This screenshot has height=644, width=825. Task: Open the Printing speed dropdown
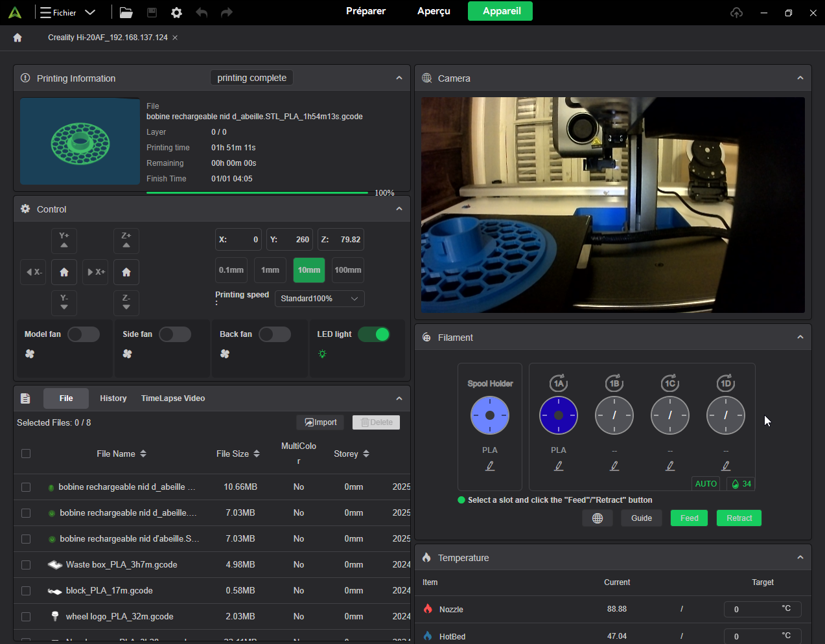click(320, 299)
